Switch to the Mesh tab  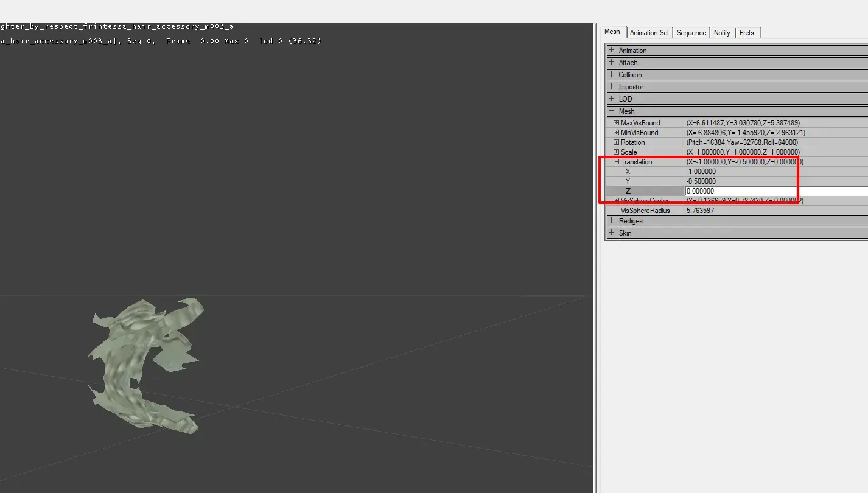coord(612,32)
